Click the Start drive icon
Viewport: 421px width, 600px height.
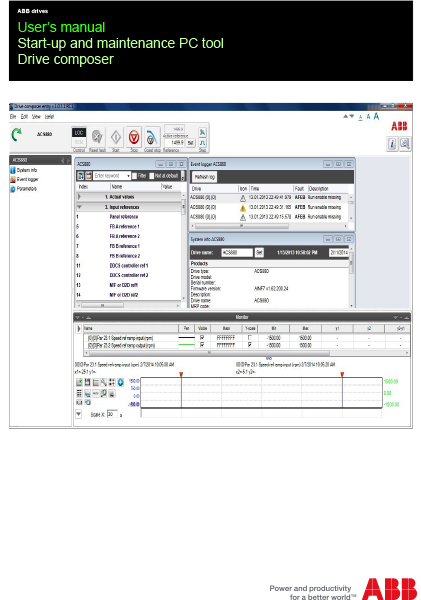coord(116,137)
